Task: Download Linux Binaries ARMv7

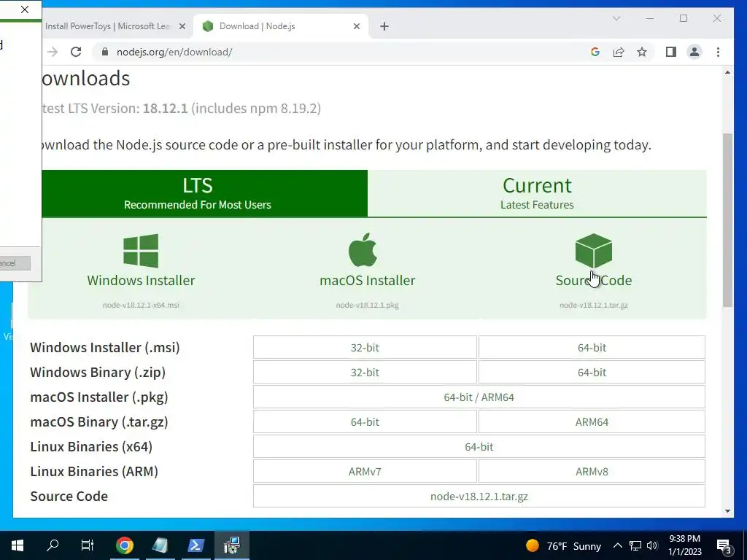Action: [365, 471]
